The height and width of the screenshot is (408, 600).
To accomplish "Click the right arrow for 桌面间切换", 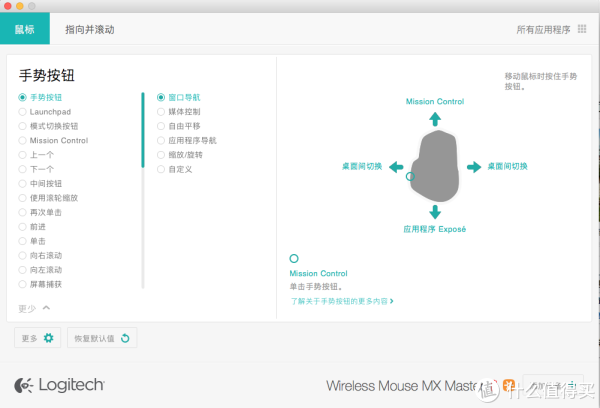I will click(x=474, y=167).
